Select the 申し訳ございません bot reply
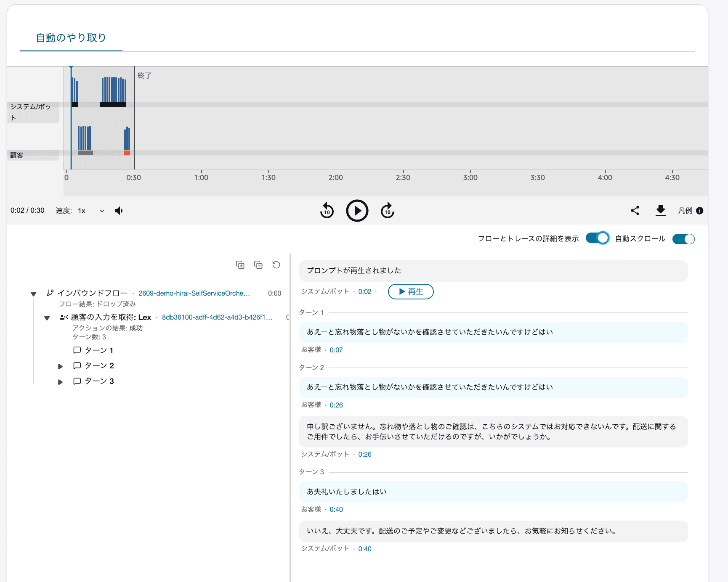 pos(493,431)
